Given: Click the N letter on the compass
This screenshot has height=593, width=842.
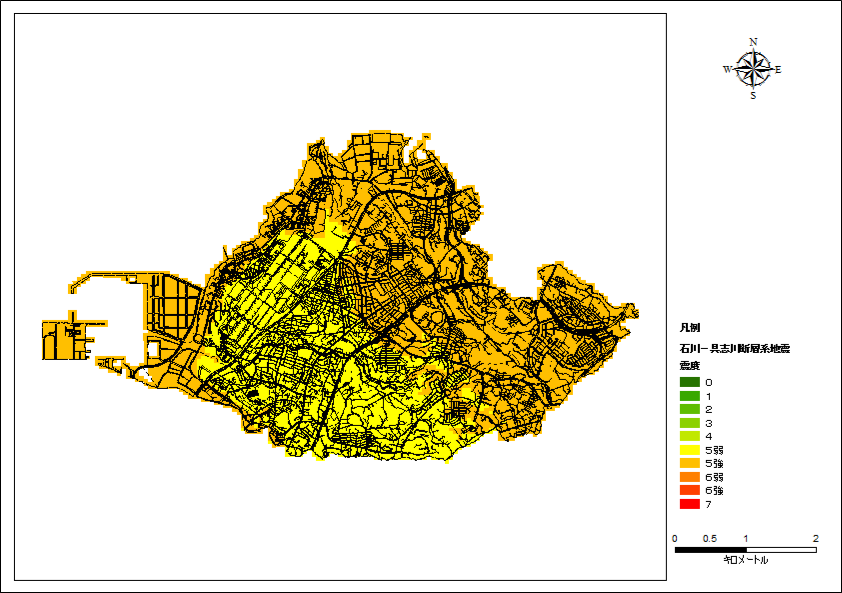Looking at the screenshot, I should point(753,42).
